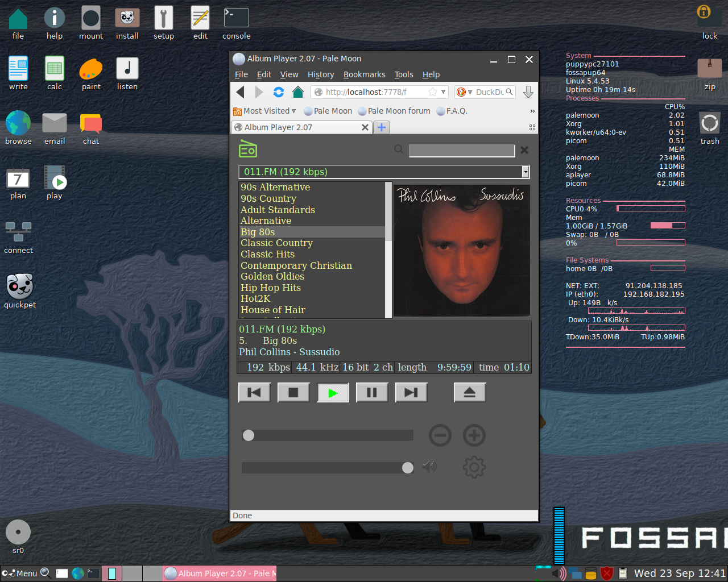Pause the current stream
Screen dimensions: 728x582
coord(372,393)
